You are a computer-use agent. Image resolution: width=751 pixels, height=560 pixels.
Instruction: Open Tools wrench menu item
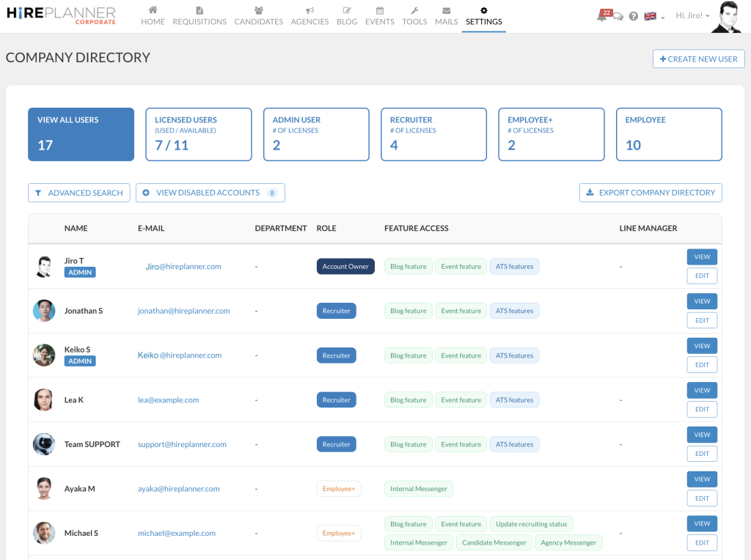click(414, 15)
